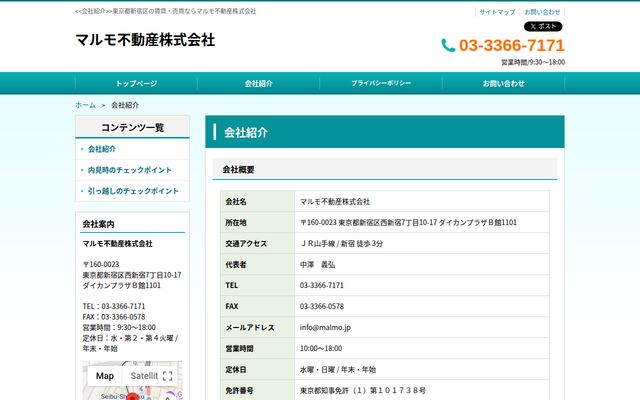
Task: Click the 営業時間/9:30～18:00 text in the header
Action: (533, 62)
